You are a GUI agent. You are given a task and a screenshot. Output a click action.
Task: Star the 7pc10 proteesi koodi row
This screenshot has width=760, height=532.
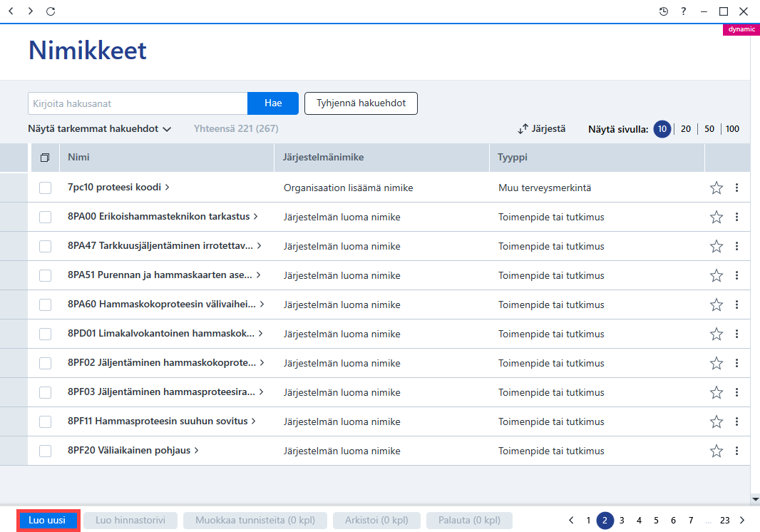tap(717, 188)
